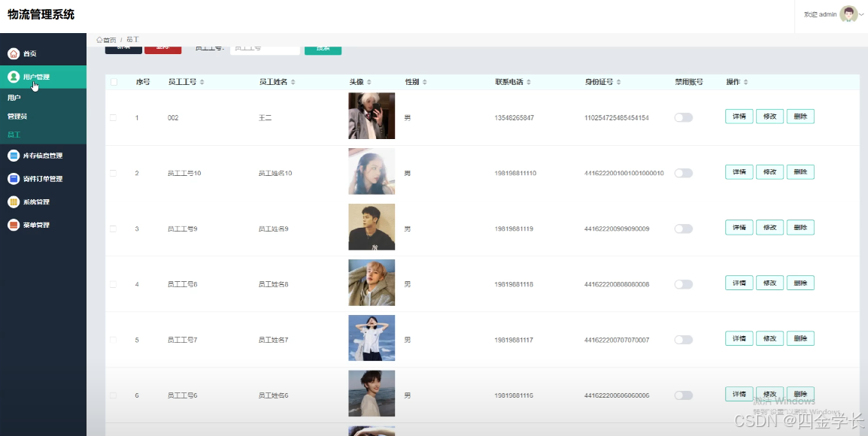This screenshot has width=868, height=436.
Task: Sort by 员工姓名 column arrows
Action: (293, 82)
